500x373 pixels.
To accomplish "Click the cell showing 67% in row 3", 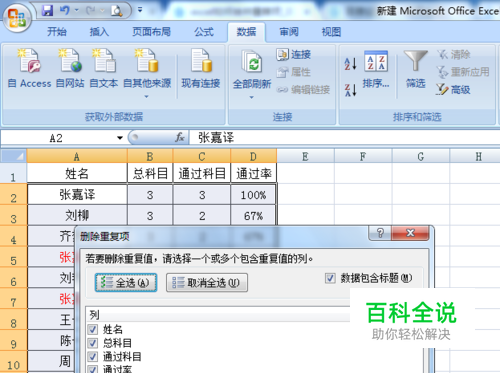I will [x=253, y=216].
